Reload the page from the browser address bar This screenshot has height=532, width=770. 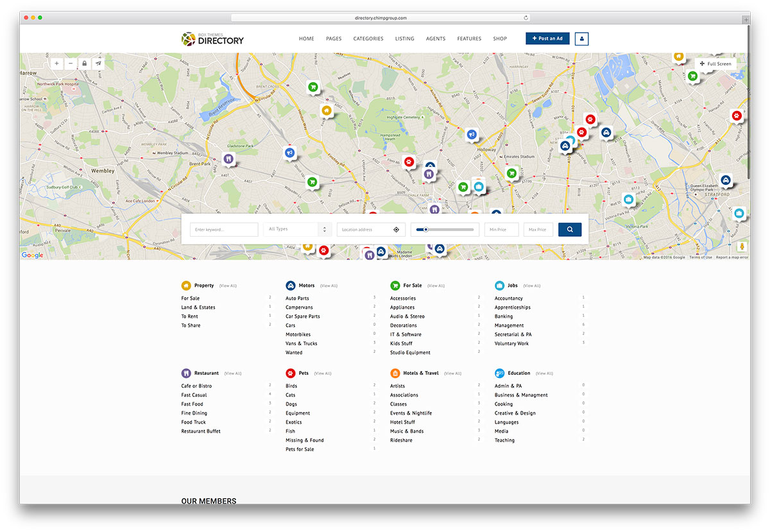click(526, 18)
